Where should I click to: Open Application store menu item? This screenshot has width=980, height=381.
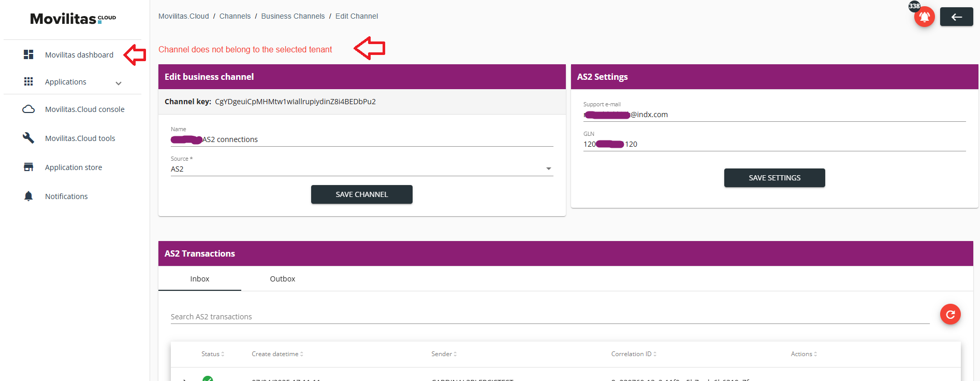[72, 167]
